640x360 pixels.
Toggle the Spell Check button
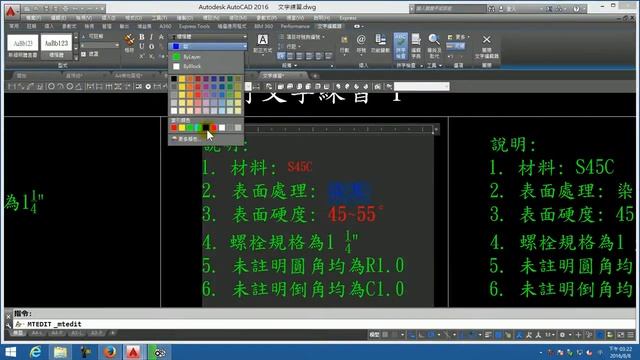(400, 46)
